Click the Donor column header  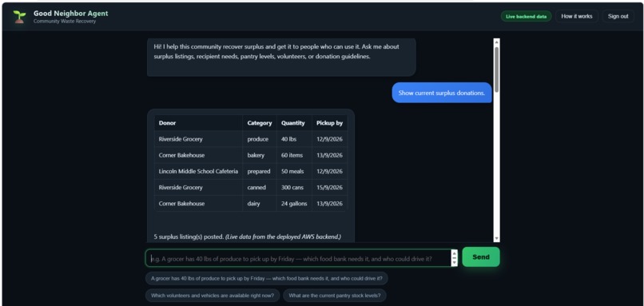[198, 123]
